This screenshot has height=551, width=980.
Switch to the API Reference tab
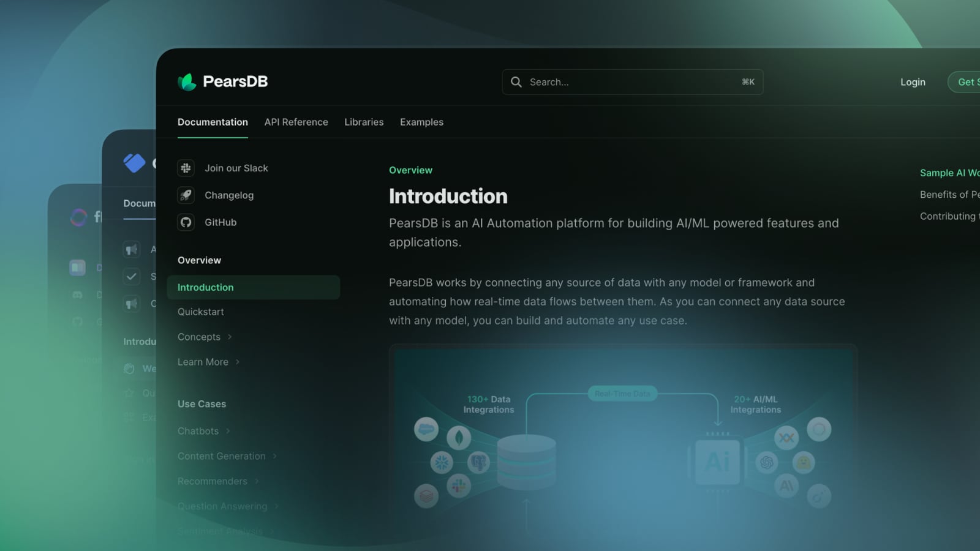296,122
